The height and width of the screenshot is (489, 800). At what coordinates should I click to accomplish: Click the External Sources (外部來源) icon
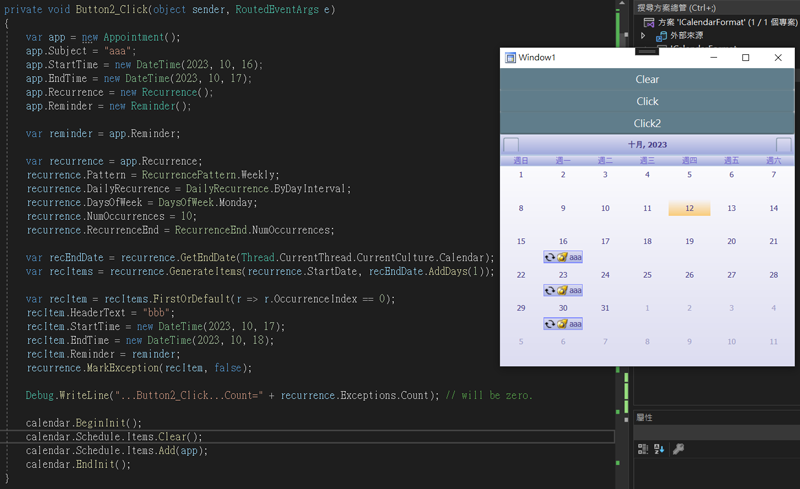pos(661,36)
